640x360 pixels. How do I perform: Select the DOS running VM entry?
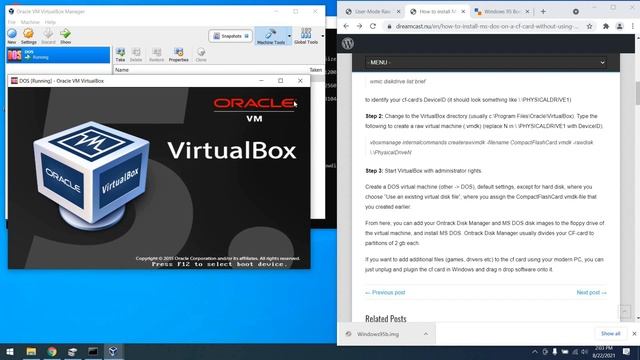click(58, 55)
